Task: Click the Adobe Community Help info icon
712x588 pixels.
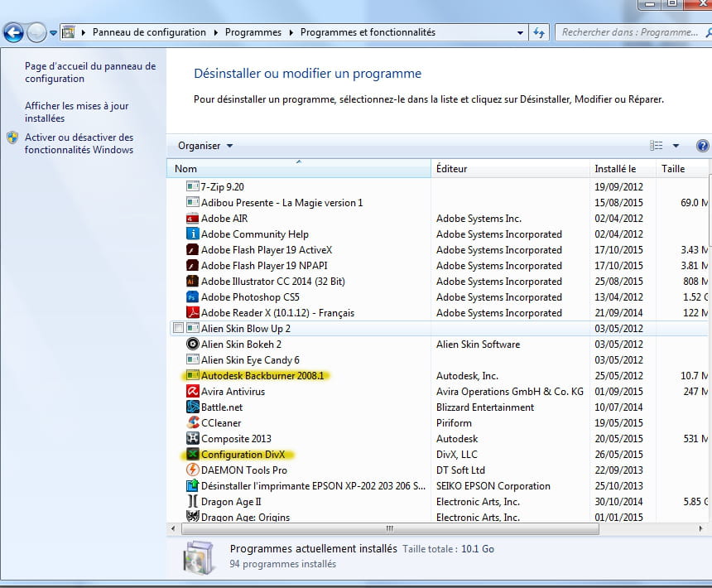Action: pyautogui.click(x=193, y=234)
